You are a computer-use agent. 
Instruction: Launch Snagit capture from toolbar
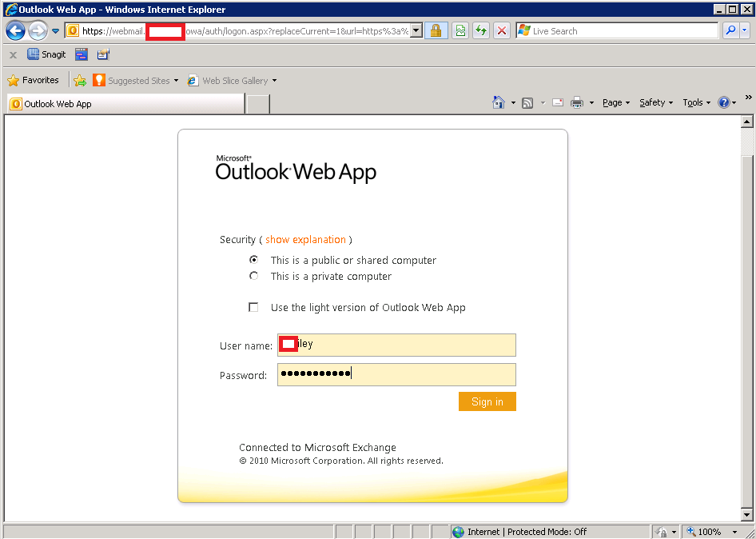[x=46, y=54]
